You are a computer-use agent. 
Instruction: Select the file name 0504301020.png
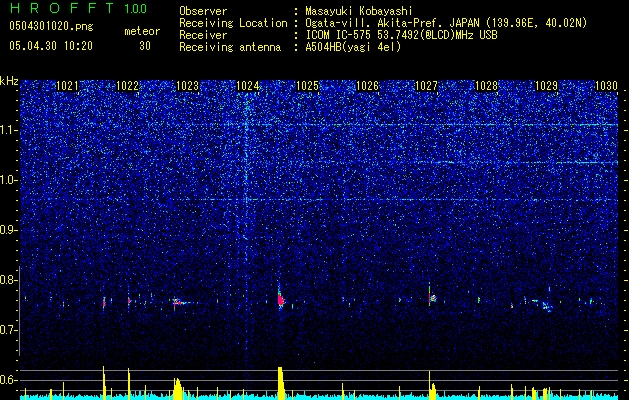[x=51, y=26]
